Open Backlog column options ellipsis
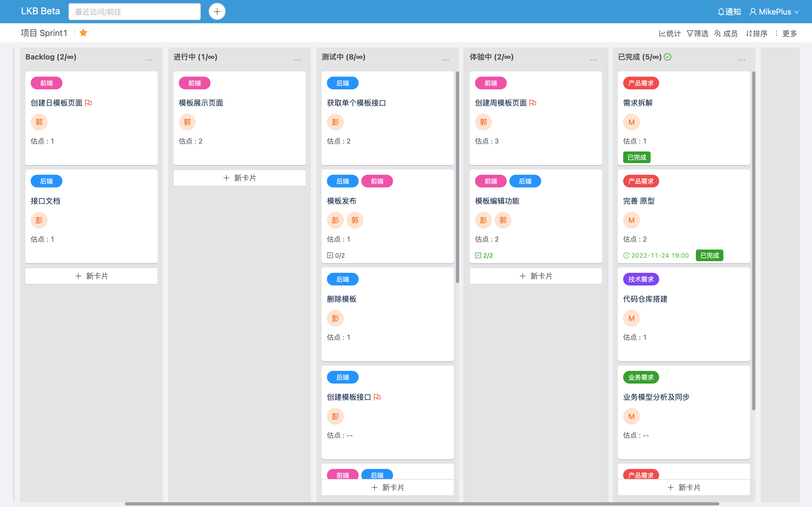The height and width of the screenshot is (507, 812). (149, 59)
